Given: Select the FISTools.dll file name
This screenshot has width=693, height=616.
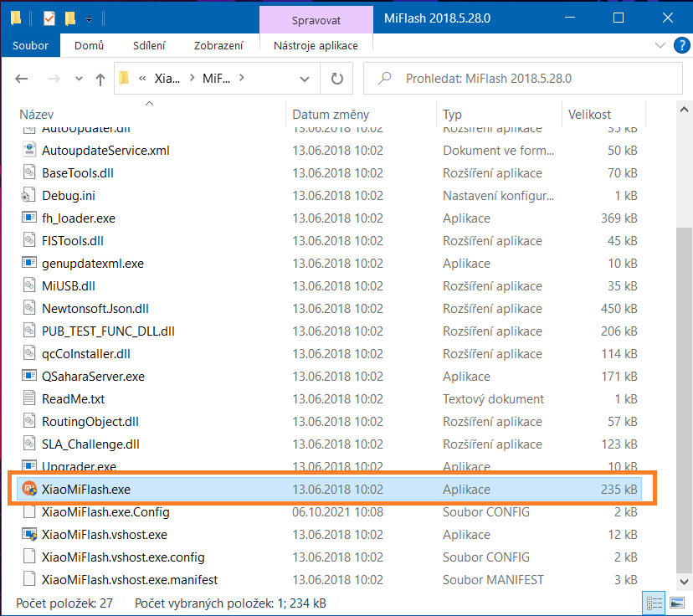Looking at the screenshot, I should [73, 241].
